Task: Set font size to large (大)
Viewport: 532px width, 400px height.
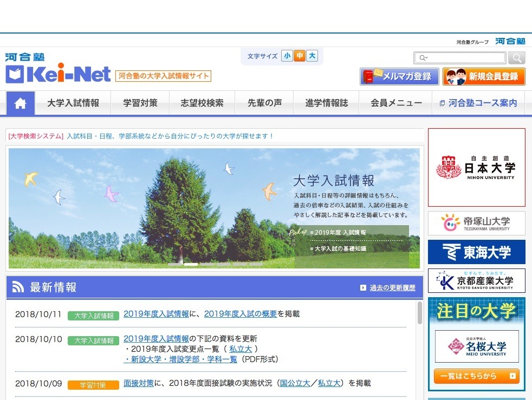Action: (312, 56)
